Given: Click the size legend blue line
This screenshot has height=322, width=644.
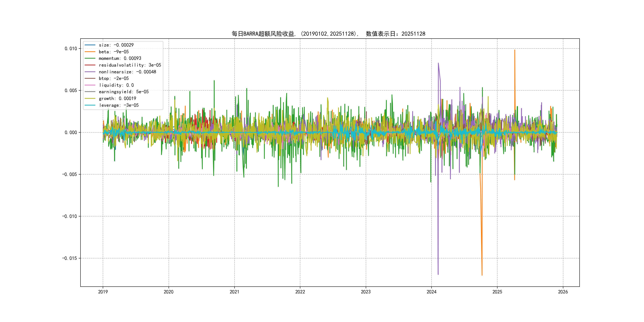Looking at the screenshot, I should (90, 45).
